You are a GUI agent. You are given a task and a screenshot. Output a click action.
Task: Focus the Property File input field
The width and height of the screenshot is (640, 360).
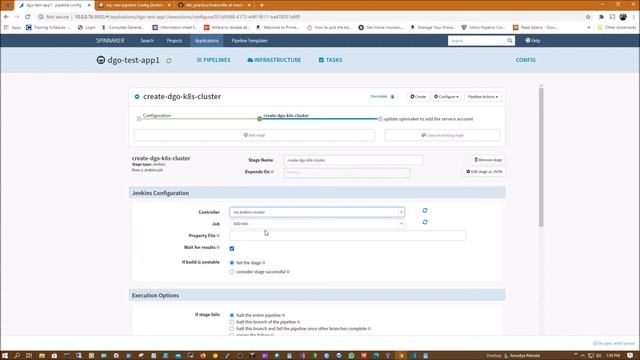pos(347,236)
